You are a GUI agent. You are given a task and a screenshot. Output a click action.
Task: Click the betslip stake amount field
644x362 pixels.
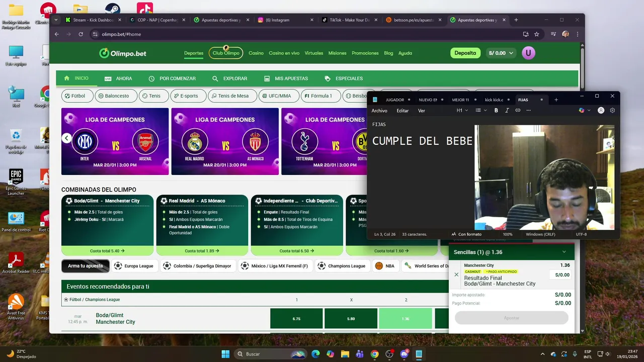click(x=561, y=275)
